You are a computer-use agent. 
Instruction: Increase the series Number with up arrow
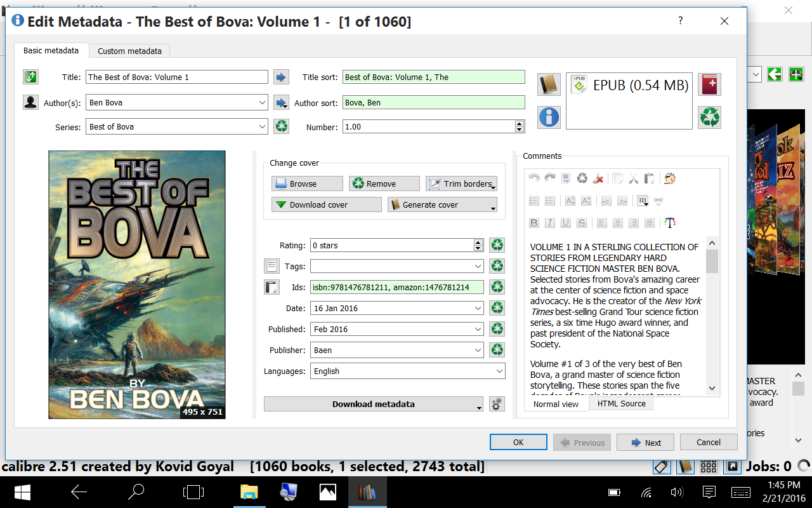(x=520, y=123)
